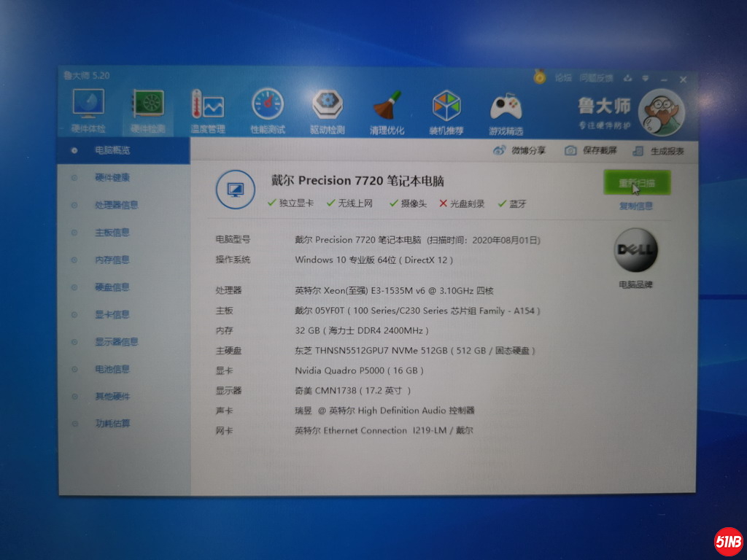This screenshot has width=747, height=560.
Task: Open the 问题反馈 feedback link
Action: click(597, 78)
